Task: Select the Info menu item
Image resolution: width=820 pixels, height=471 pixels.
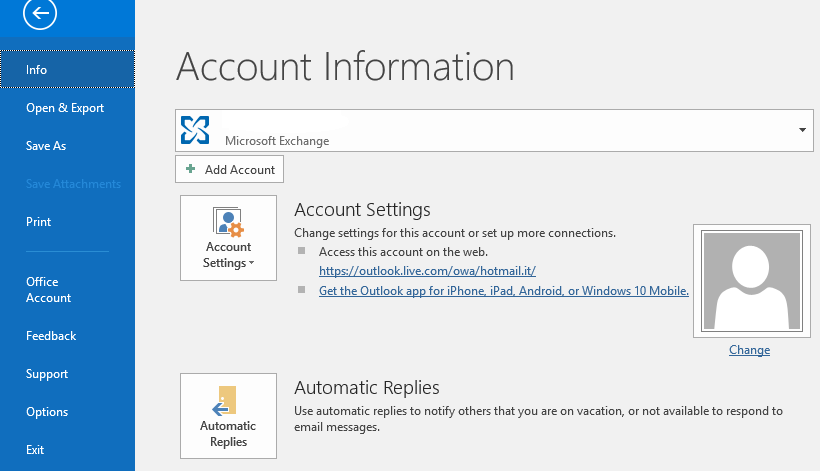Action: [x=67, y=70]
